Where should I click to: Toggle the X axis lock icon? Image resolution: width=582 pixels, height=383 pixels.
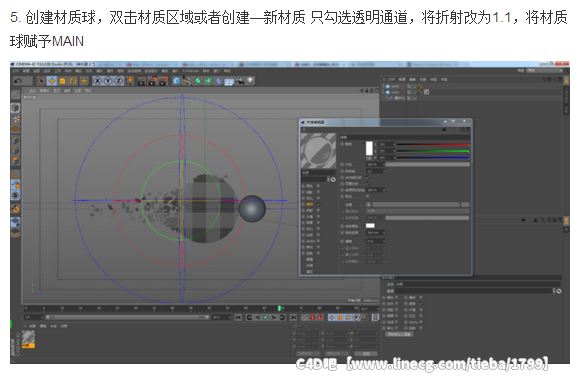pyautogui.click(x=97, y=81)
